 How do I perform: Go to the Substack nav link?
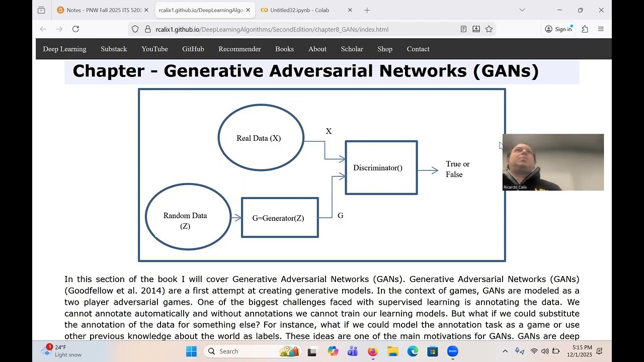(x=114, y=49)
